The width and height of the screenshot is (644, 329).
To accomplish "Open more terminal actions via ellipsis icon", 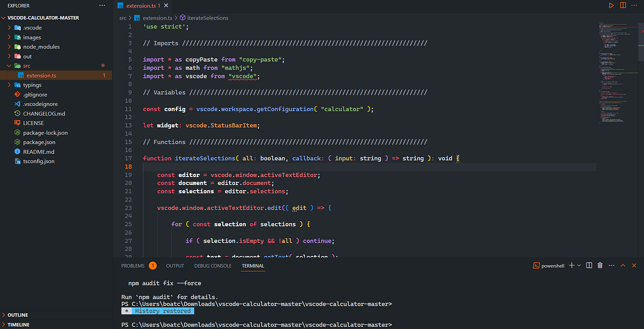I will coord(611,265).
